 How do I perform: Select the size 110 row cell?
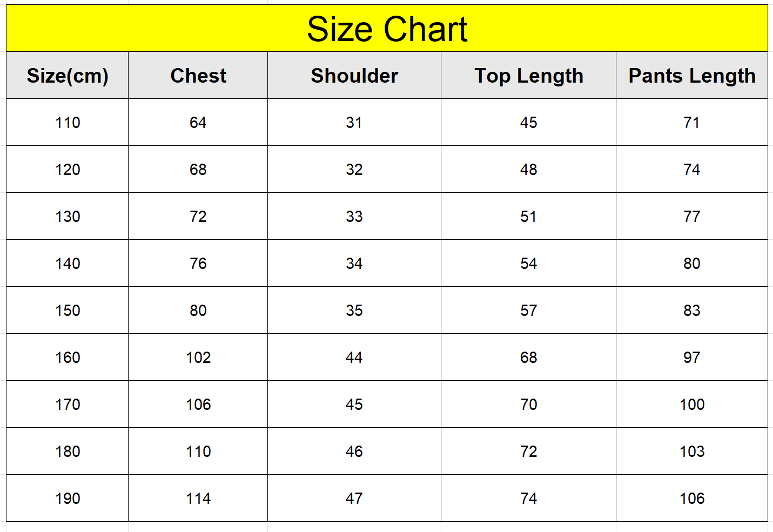click(x=68, y=123)
